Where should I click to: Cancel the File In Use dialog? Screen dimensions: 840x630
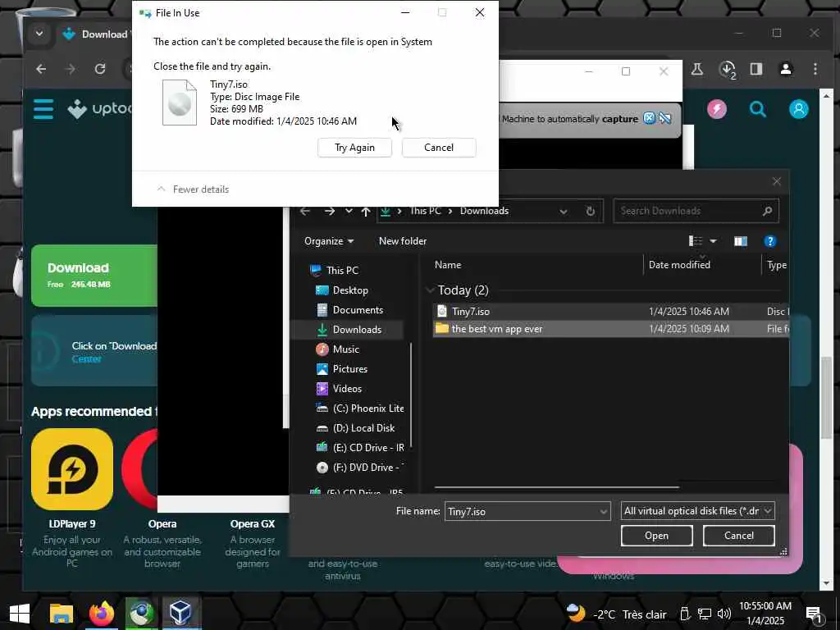point(439,148)
